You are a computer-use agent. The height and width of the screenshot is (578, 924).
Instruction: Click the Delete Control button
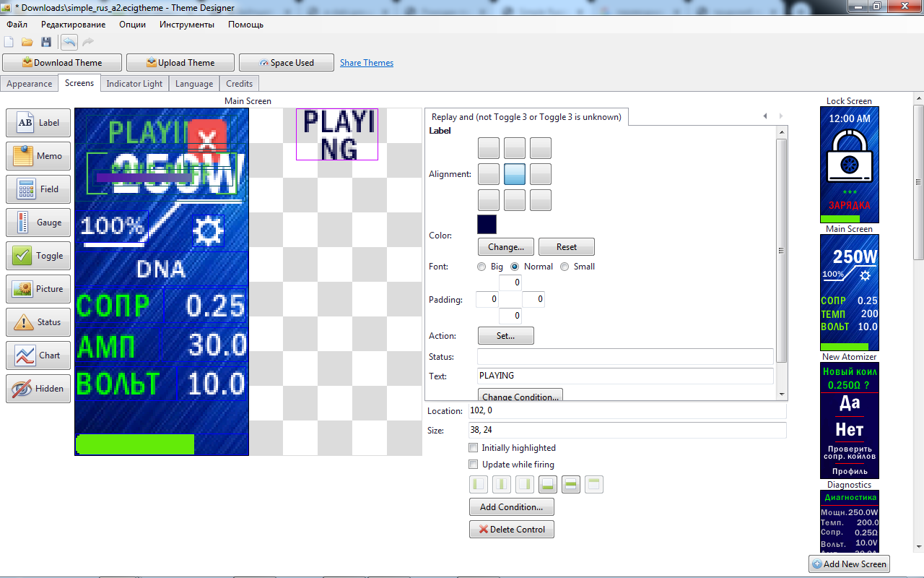(x=511, y=530)
